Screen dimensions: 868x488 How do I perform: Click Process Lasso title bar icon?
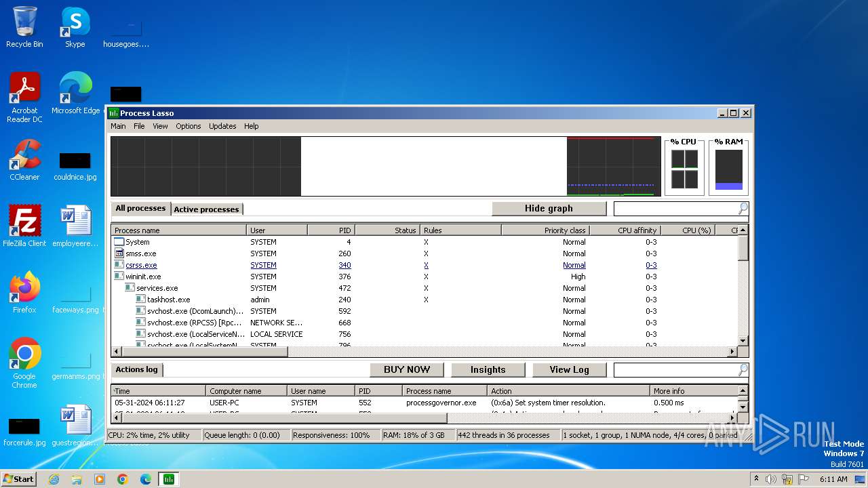tap(114, 113)
